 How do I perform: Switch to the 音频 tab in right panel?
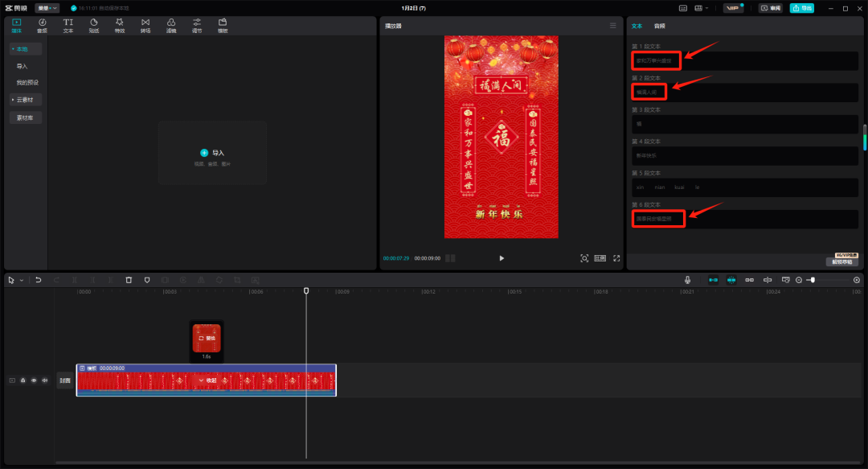659,26
